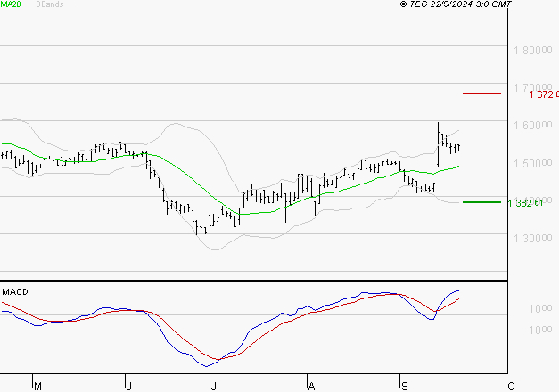The image size is (559, 392).
Task: Click the red 1 672 resistance value
Action: [544, 94]
